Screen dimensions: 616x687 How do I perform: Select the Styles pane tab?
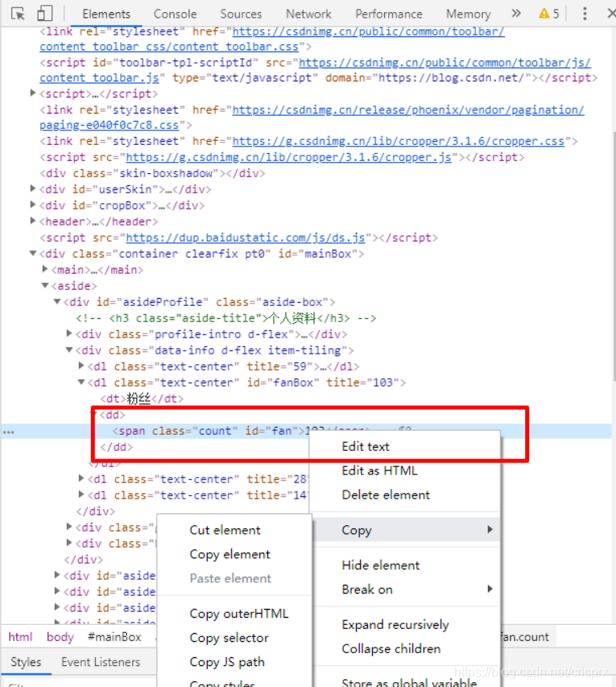point(26,662)
